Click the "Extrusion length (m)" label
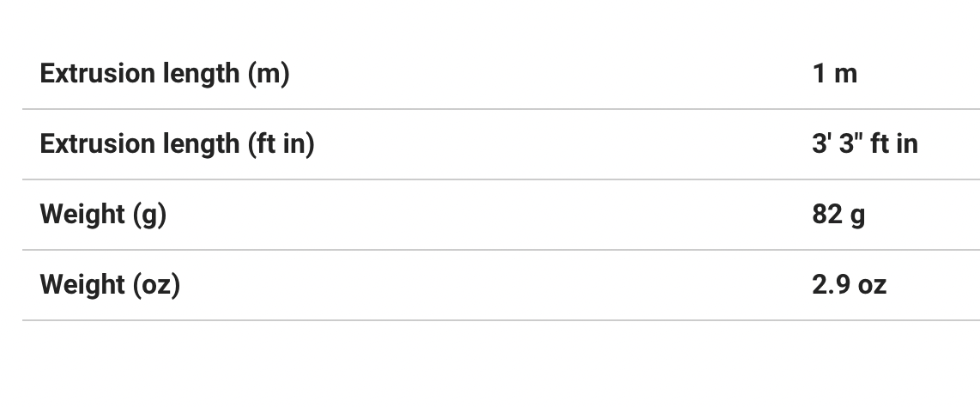The width and height of the screenshot is (980, 407). tap(164, 74)
